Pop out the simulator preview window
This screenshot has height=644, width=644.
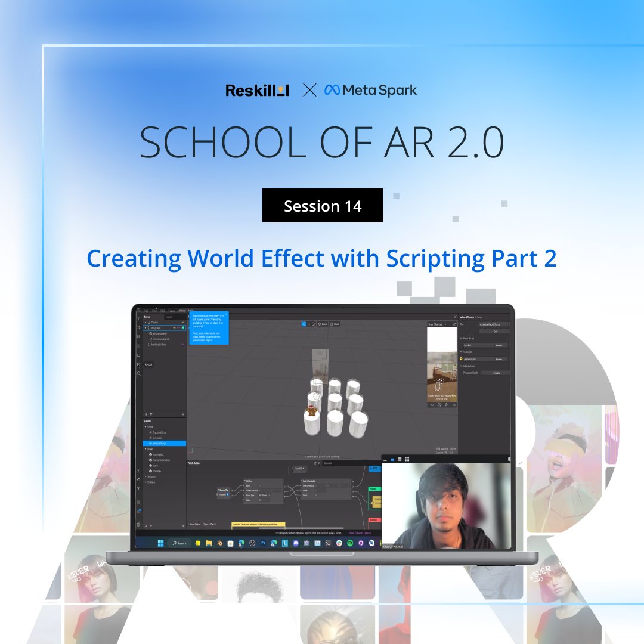pyautogui.click(x=454, y=324)
